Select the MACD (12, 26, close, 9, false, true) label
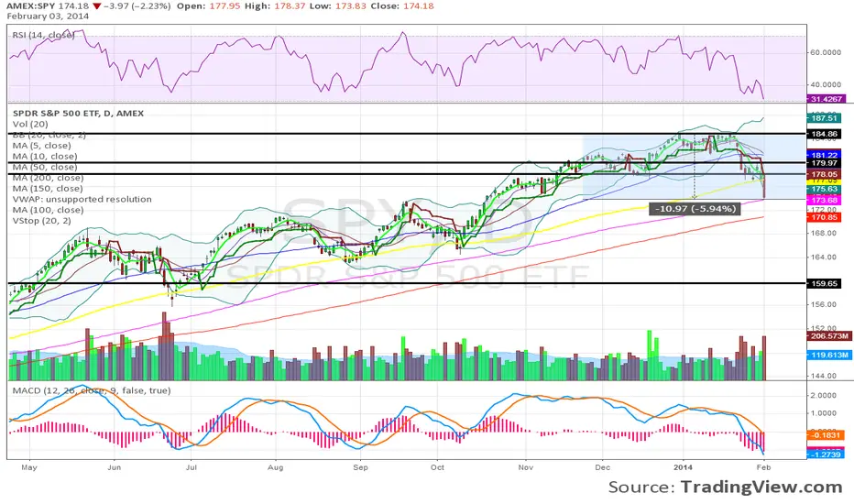Viewport: 854px width, 504px height. coord(92,390)
